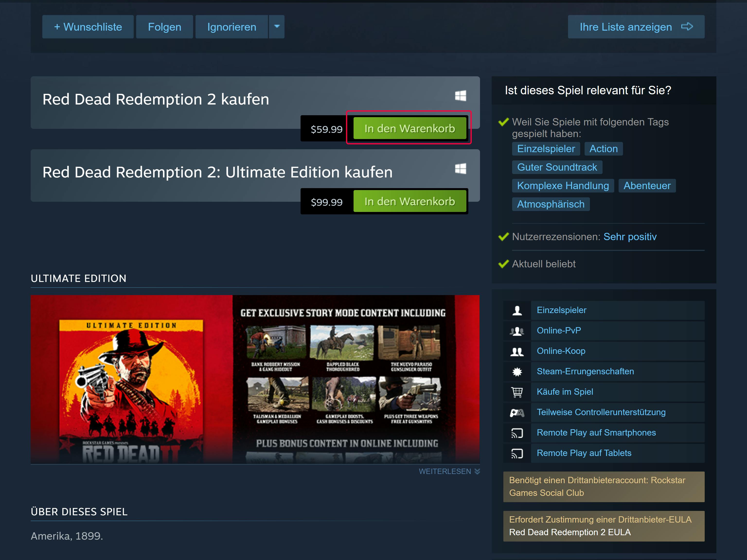Add the $59.99 edition to the Warenkorb
This screenshot has width=747, height=560.
[409, 128]
